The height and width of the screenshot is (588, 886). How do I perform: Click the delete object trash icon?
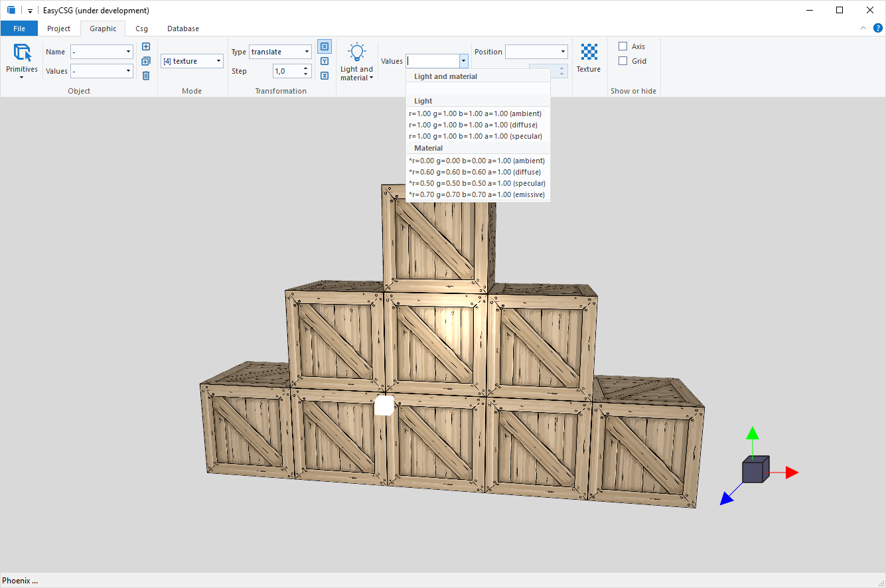point(146,76)
